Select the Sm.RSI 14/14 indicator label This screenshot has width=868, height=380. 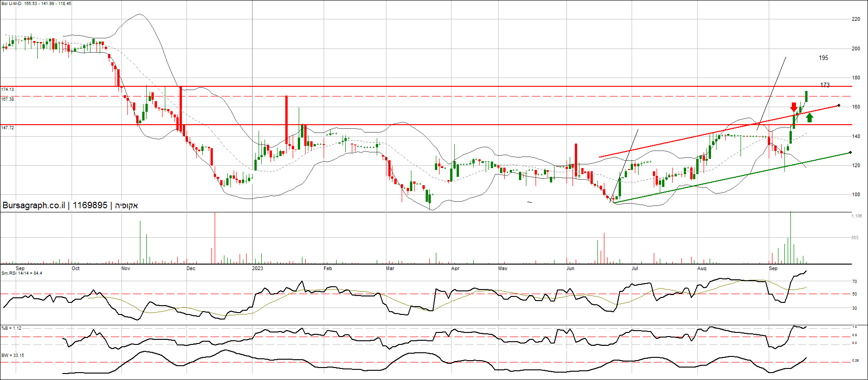[22, 273]
